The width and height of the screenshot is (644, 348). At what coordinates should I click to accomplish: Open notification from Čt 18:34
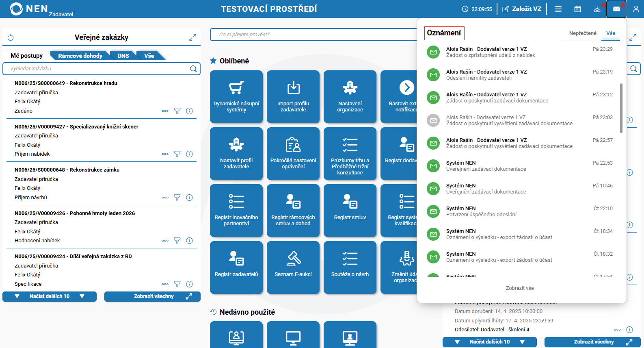(520, 234)
